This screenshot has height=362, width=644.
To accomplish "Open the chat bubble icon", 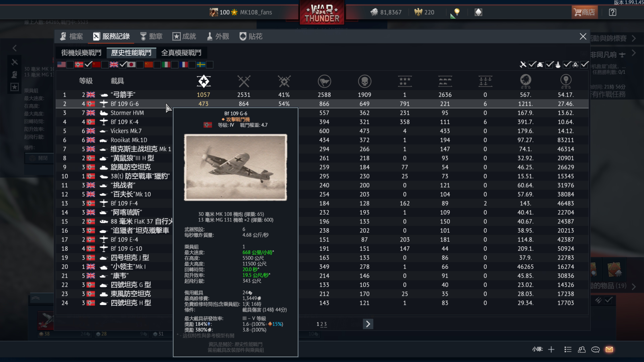I will 595,349.
